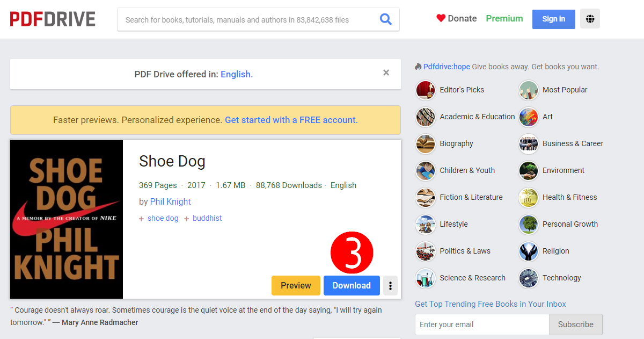Viewport: 644px width, 339px height.
Task: Click the plus icon before 'shoe dog' tag
Action: (142, 219)
